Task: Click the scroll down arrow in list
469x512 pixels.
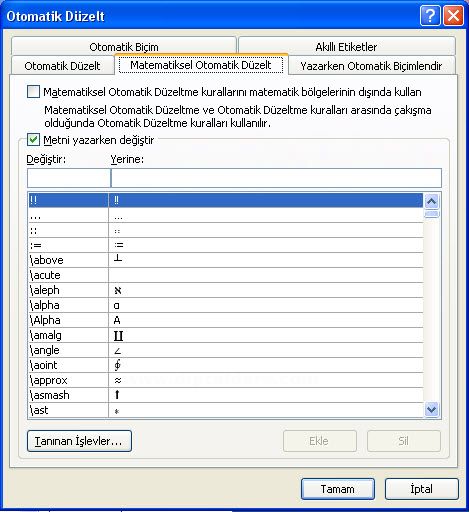Action: (x=432, y=409)
